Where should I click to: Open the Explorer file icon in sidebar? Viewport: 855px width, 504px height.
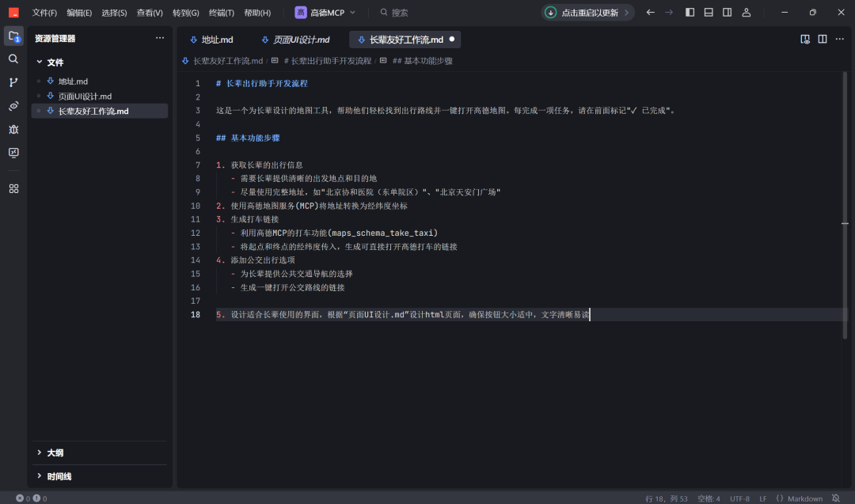(13, 36)
